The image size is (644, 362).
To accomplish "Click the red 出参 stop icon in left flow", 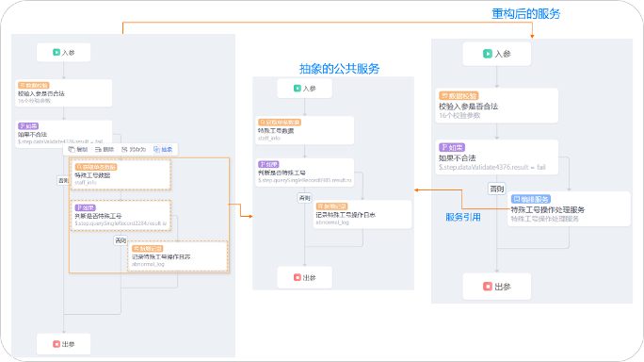I will click(56, 344).
